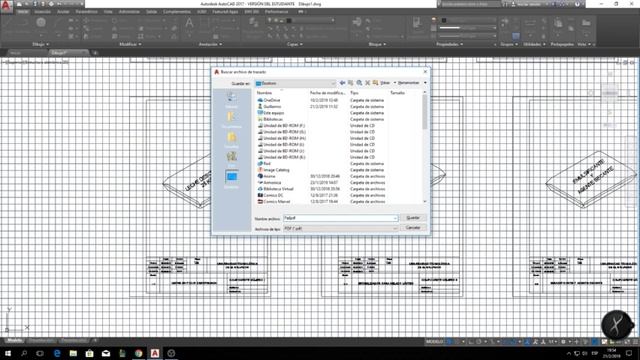The height and width of the screenshot is (360, 640).
Task: Open the FTP shortcut in dialog places sidebar
Action: coord(231,158)
